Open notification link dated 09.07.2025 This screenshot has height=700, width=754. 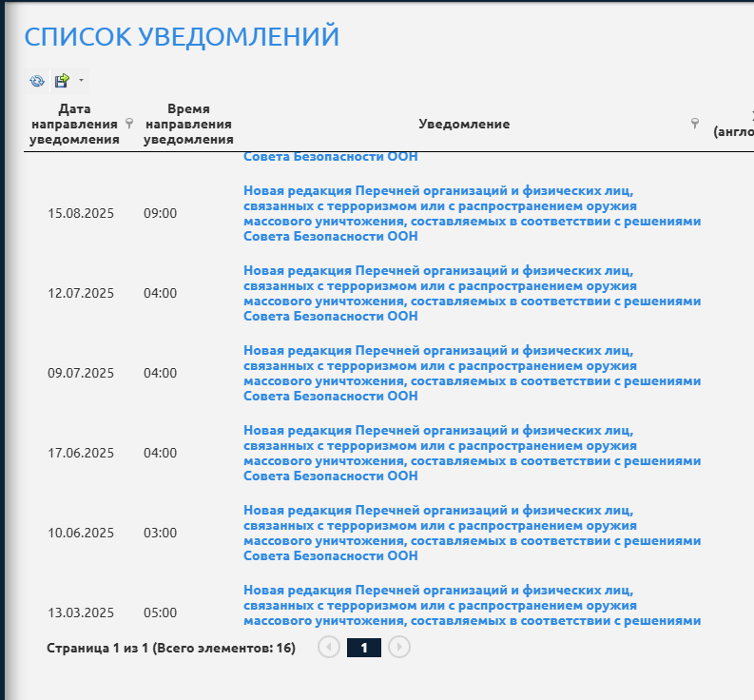click(472, 374)
